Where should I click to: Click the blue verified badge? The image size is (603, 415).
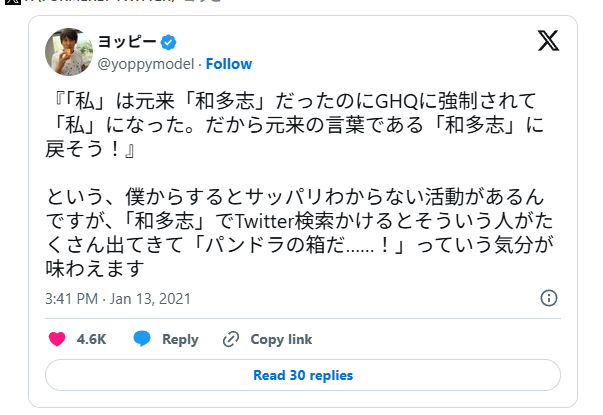point(169,42)
